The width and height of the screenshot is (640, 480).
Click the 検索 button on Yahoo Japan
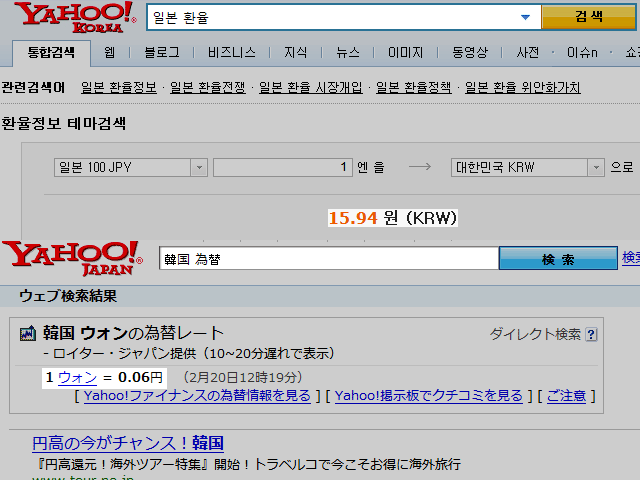pos(558,258)
